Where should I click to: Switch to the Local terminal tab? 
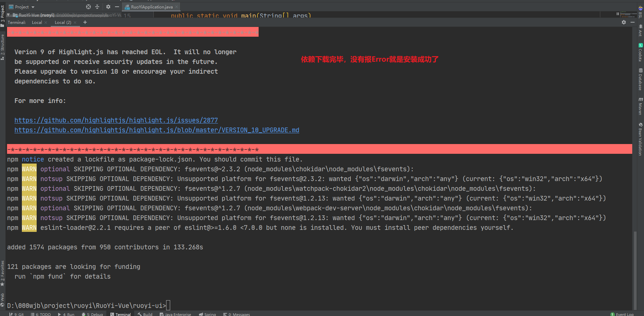[x=37, y=23]
